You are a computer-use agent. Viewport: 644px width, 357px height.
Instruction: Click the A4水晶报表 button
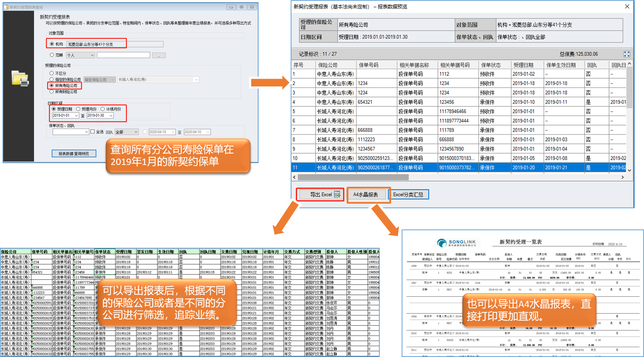365,195
